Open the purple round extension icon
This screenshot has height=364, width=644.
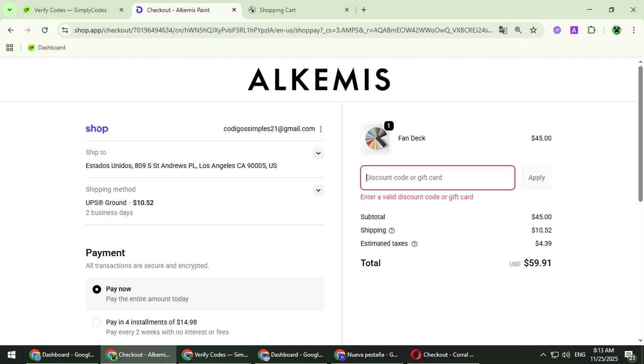(x=557, y=30)
